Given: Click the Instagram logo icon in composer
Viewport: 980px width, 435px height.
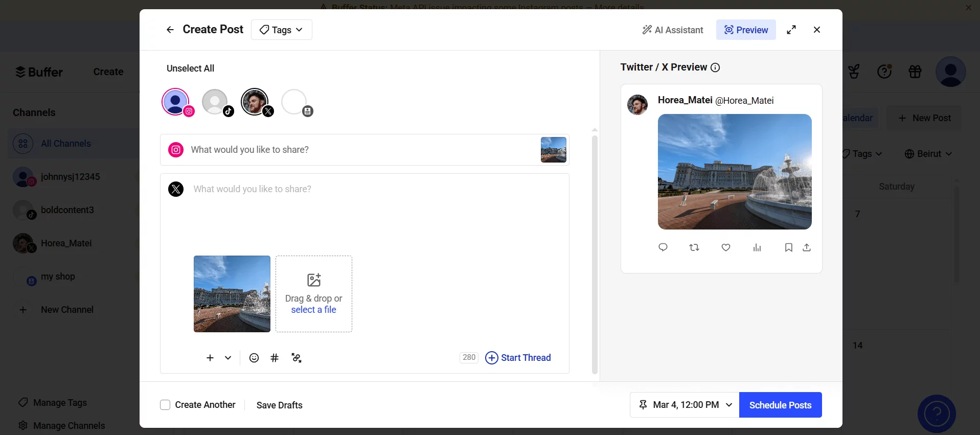Looking at the screenshot, I should point(176,150).
